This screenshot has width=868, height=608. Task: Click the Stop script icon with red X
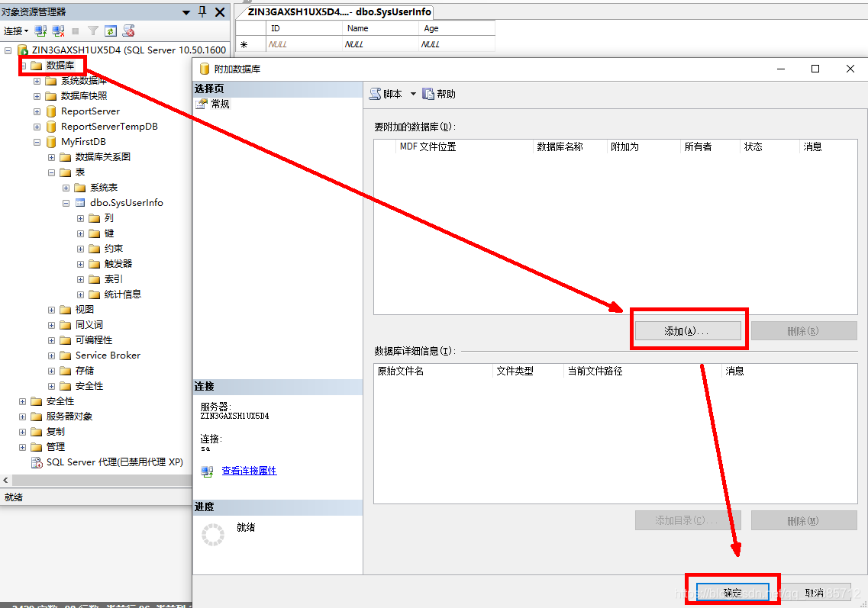(x=127, y=31)
